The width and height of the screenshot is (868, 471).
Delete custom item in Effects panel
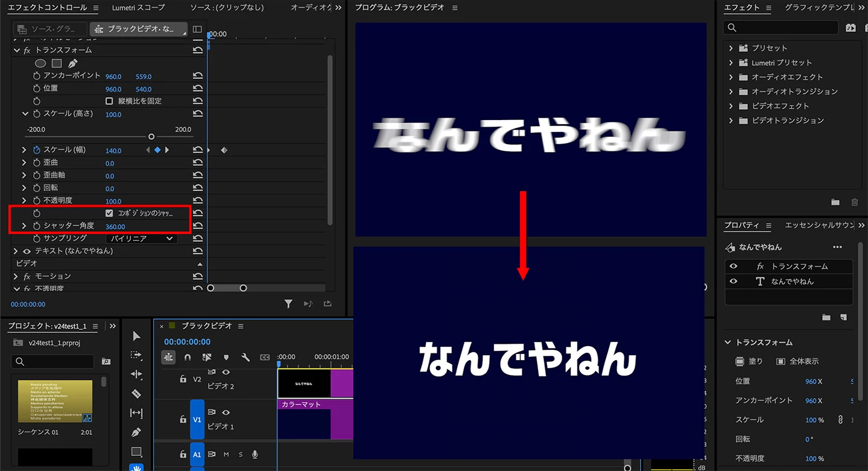tap(854, 202)
